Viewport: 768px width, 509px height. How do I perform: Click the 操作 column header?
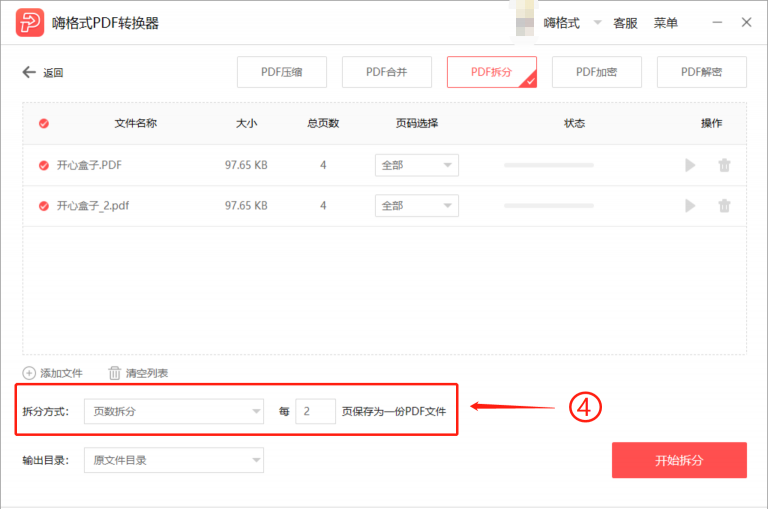712,123
